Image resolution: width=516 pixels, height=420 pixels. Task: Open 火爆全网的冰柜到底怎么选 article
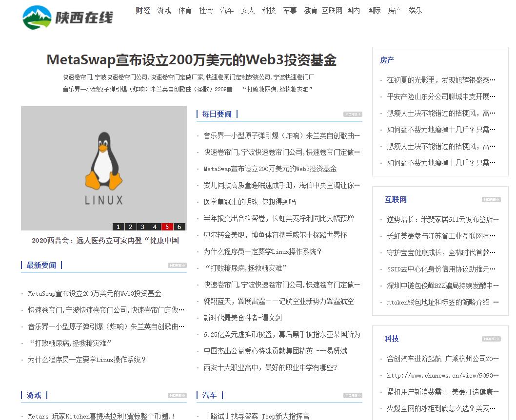click(x=441, y=408)
